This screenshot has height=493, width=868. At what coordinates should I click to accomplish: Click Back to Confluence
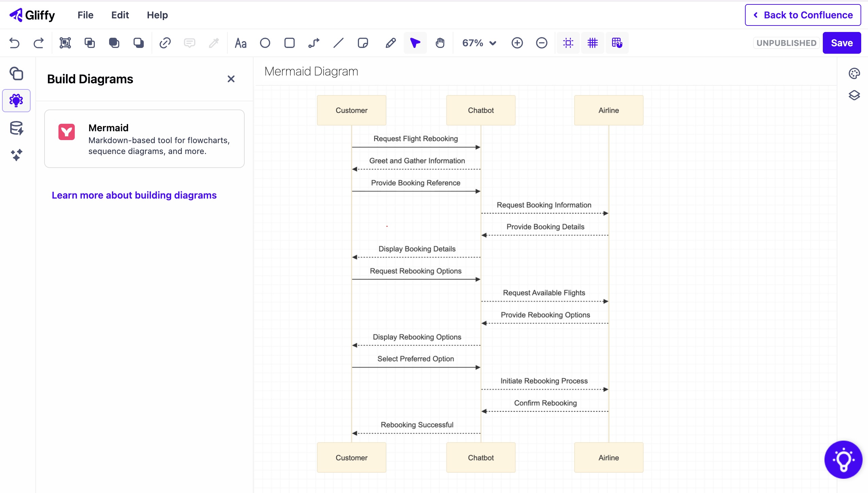(803, 15)
